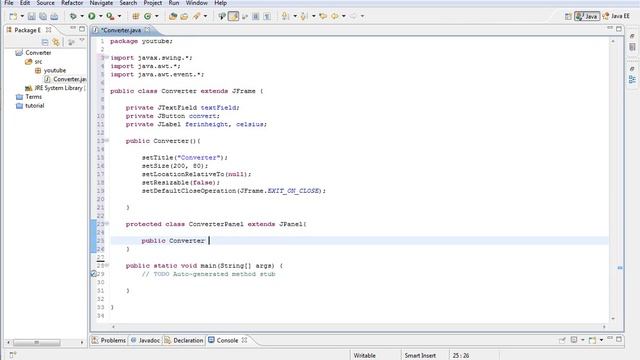Switch to the Console tab
Viewport: 640px width, 360px height.
[227, 340]
